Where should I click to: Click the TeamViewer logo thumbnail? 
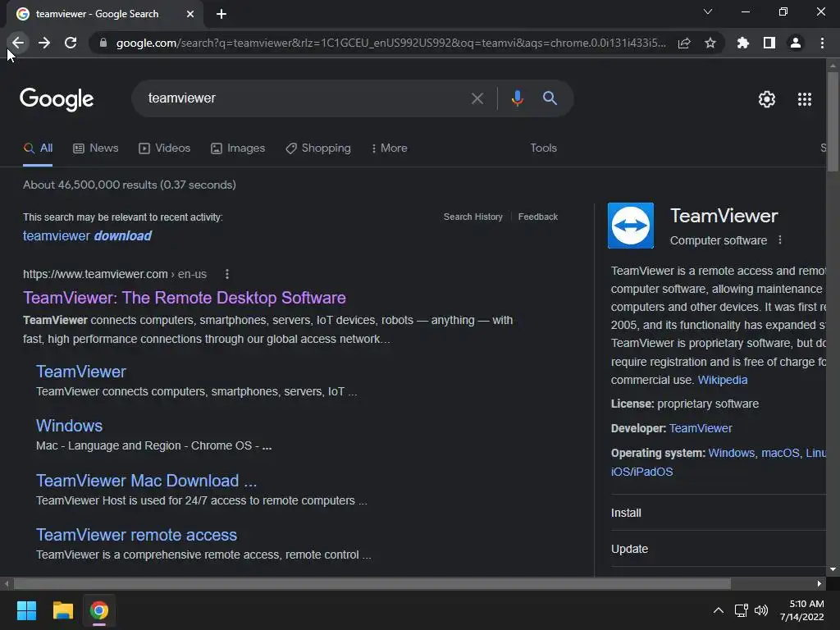pos(631,226)
